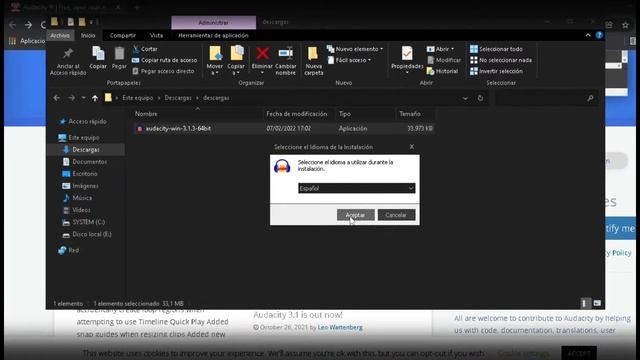Select Este equipo in sidebar
Image resolution: width=640 pixels, height=360 pixels.
coord(79,138)
